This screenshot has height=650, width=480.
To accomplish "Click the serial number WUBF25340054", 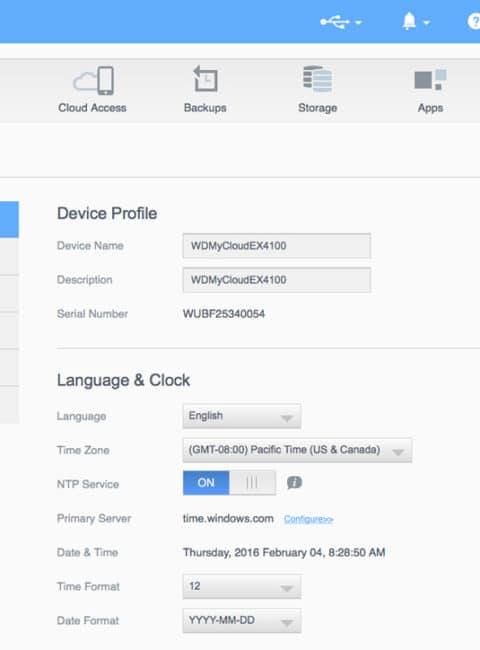I will 224,314.
